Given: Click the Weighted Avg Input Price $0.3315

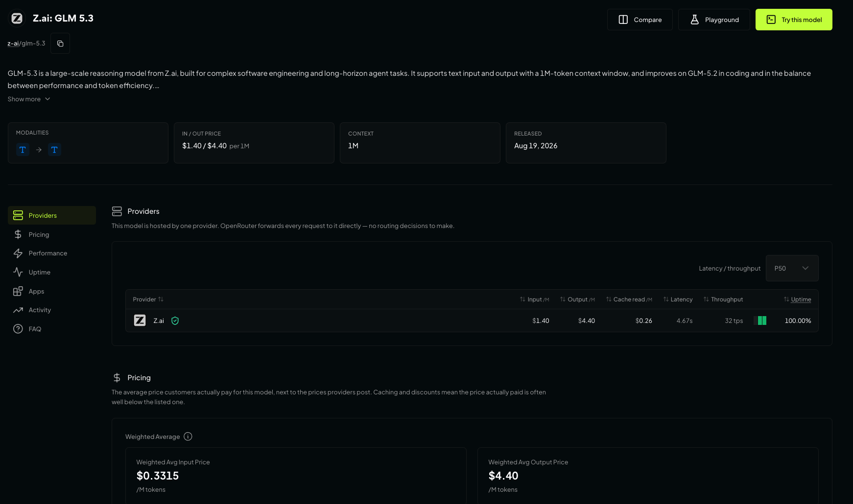Looking at the screenshot, I should [158, 476].
